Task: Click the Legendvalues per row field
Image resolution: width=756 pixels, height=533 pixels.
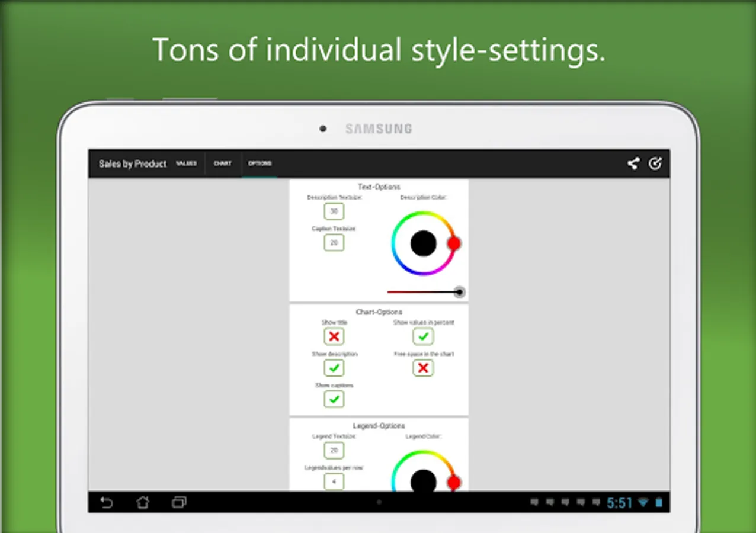Action: [x=334, y=481]
